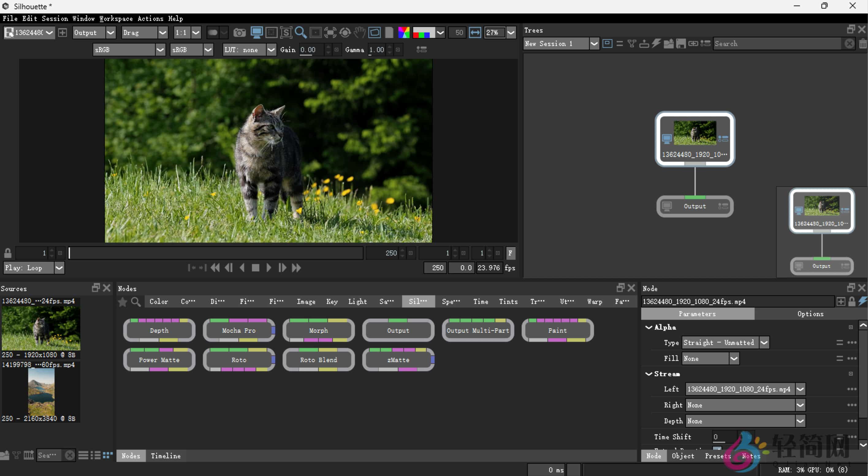Add the Roto node from node palette
This screenshot has width=868, height=476.
238,360
